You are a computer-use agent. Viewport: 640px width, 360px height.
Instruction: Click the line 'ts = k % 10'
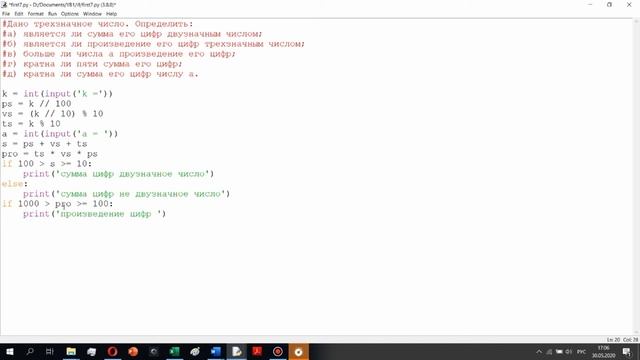(x=31, y=124)
